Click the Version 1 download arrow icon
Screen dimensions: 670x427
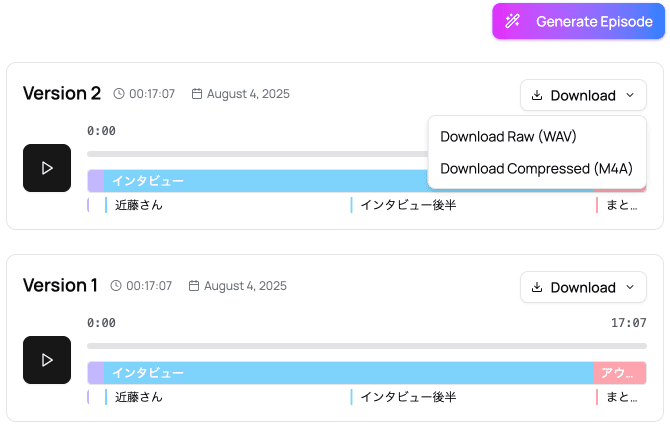click(537, 287)
